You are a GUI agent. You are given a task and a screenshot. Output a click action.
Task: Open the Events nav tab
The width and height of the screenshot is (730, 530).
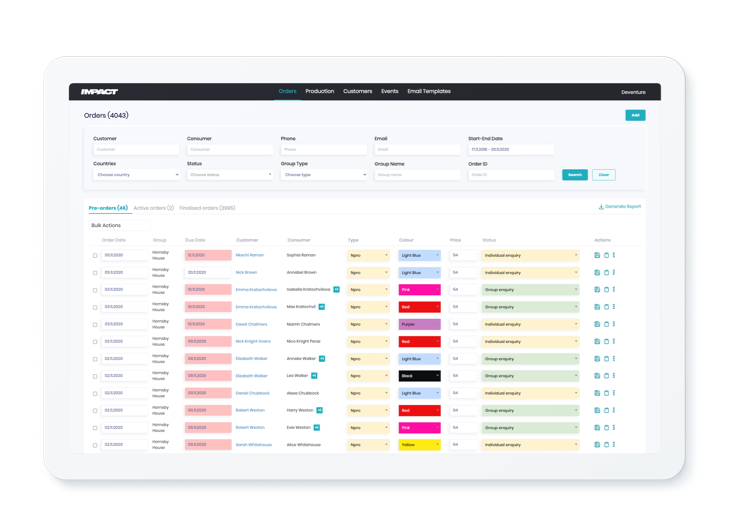point(390,91)
